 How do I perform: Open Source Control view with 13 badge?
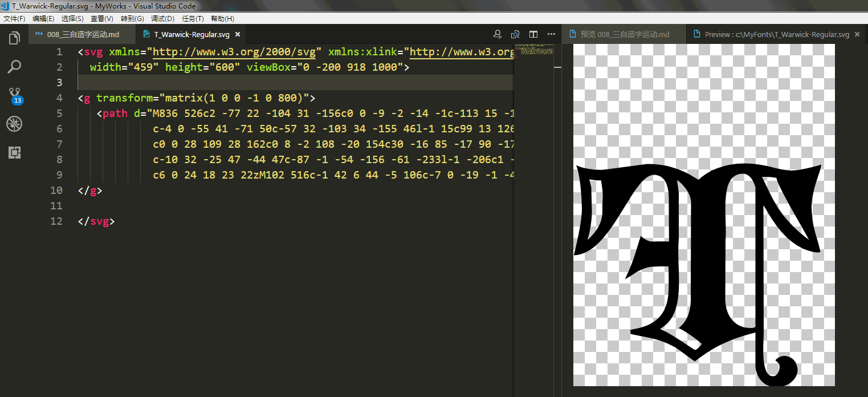(15, 95)
